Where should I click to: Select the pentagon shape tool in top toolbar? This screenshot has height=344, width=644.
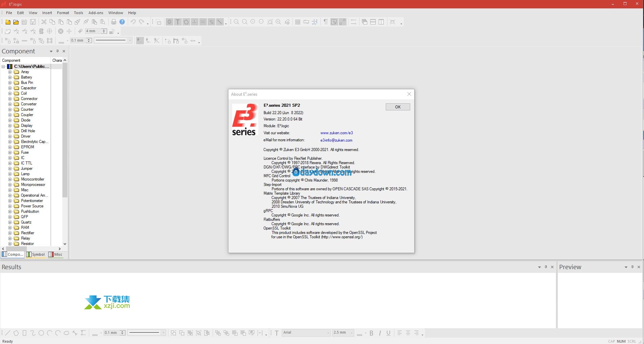click(186, 22)
